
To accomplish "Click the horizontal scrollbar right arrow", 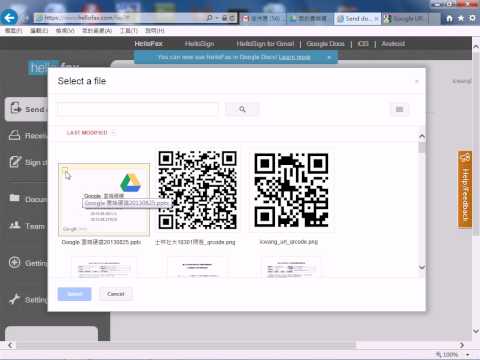I will 462,345.
